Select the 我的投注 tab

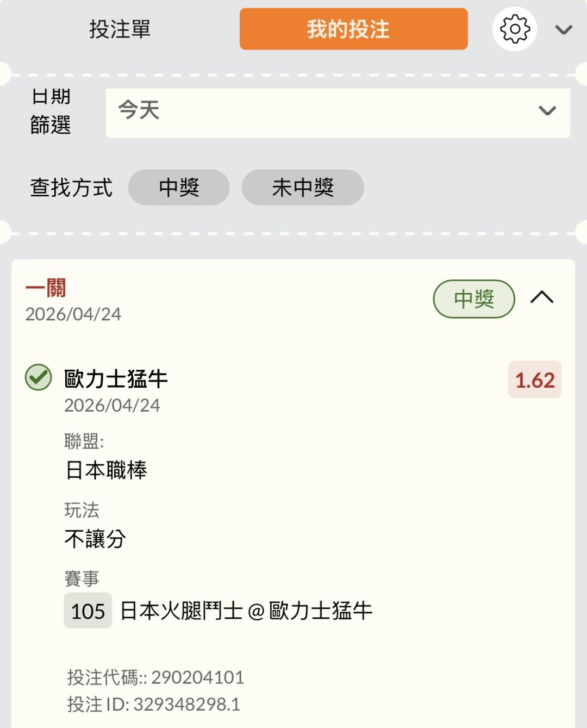pos(353,29)
